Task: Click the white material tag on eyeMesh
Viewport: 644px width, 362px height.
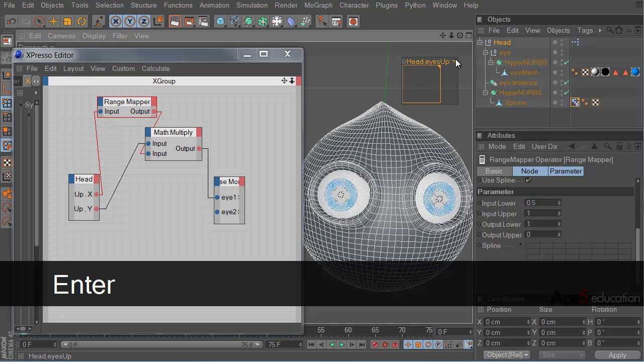Action: coord(595,72)
